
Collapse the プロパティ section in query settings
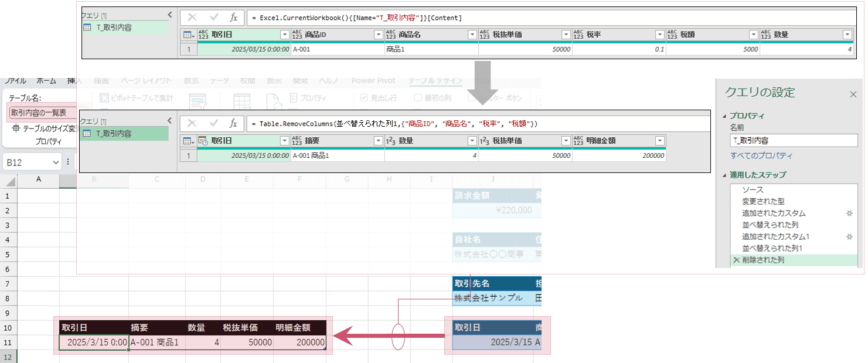tap(726, 116)
